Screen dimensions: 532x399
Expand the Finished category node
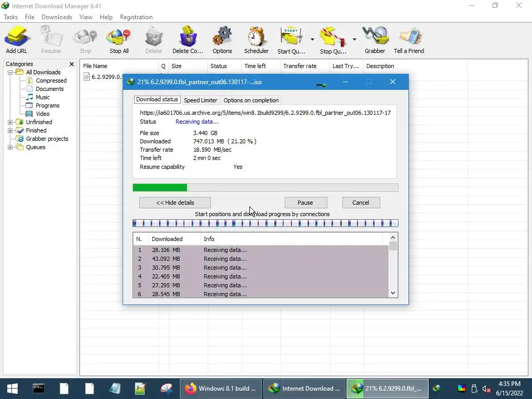coord(10,130)
